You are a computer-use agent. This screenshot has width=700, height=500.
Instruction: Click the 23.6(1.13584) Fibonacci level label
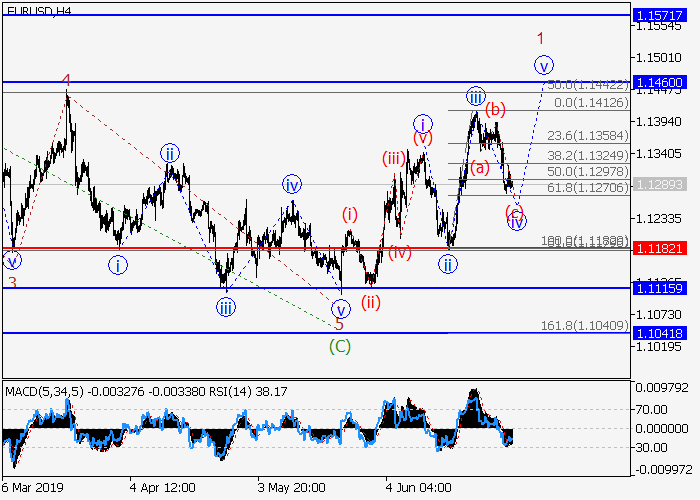(x=592, y=135)
